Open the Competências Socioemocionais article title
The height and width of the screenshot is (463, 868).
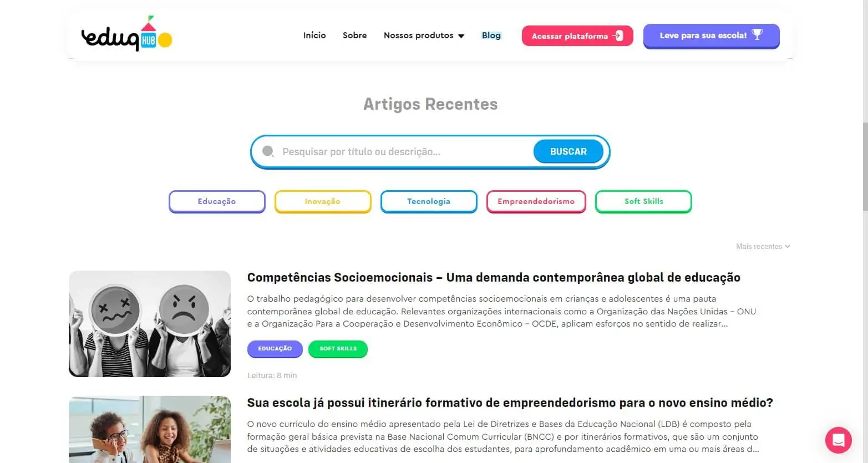pyautogui.click(x=494, y=277)
